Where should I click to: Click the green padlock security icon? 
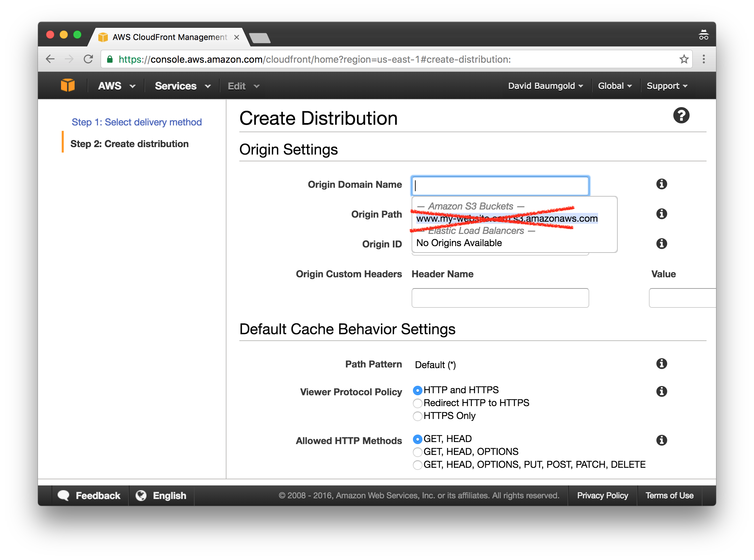click(110, 59)
